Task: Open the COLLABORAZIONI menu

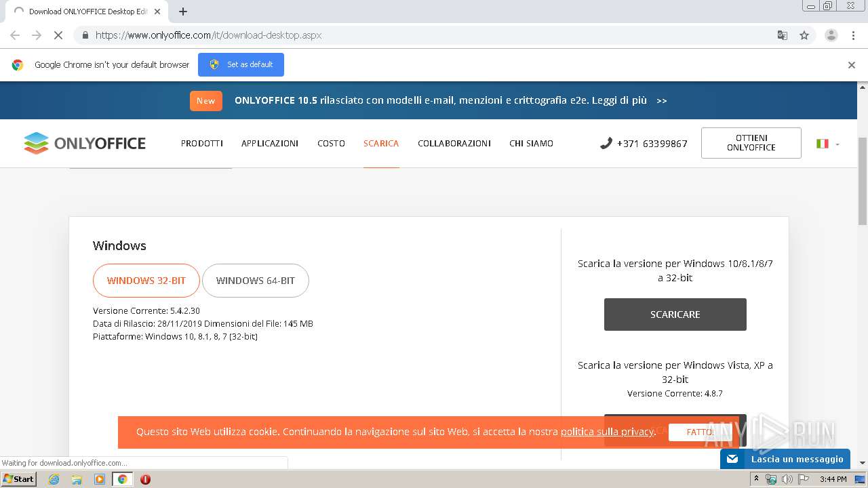Action: [x=454, y=143]
